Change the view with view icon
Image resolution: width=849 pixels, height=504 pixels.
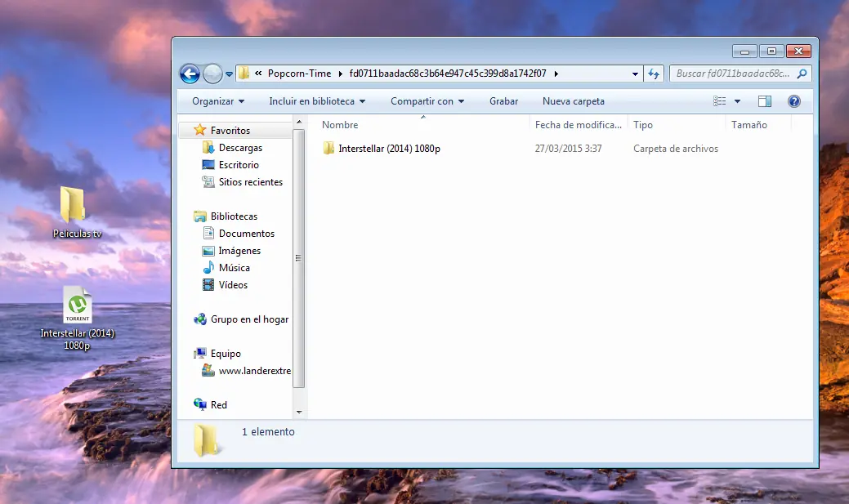pyautogui.click(x=720, y=101)
